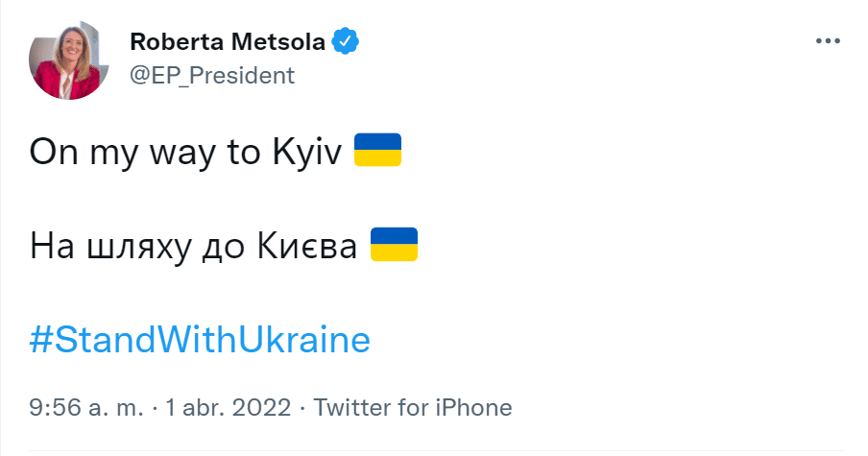
Task: Click the Ukraine flag after Kyiv
Action: [377, 151]
